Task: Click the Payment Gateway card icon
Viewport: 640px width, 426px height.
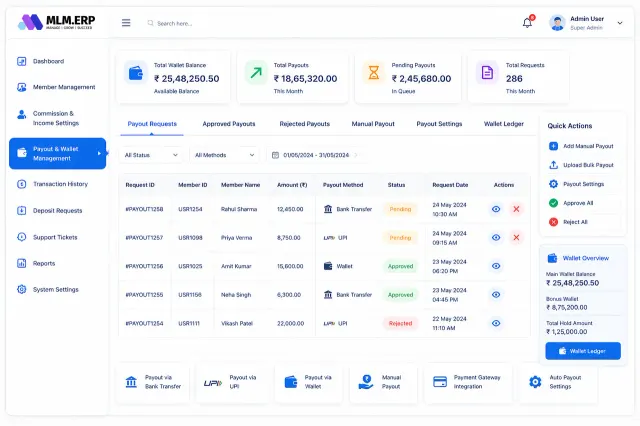Action: tap(440, 382)
